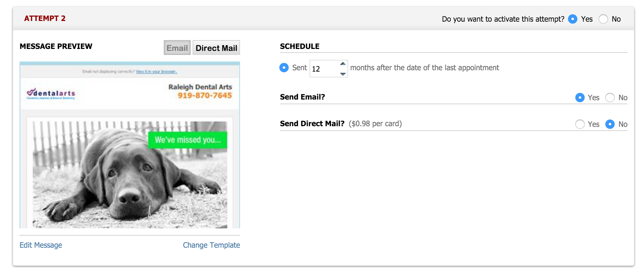The image size is (644, 273).
Task: Enable Send Direct Mail with Yes
Action: (580, 124)
